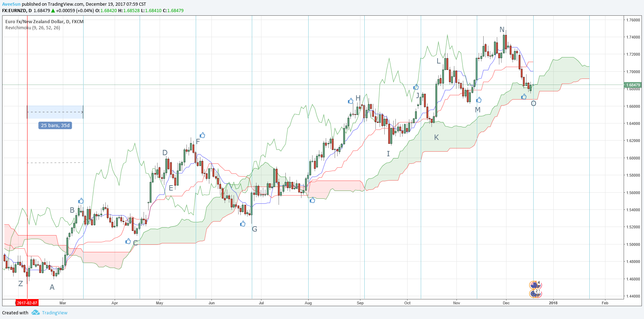Click the Sep label on the time axis
The image size is (644, 319).
pyautogui.click(x=360, y=303)
